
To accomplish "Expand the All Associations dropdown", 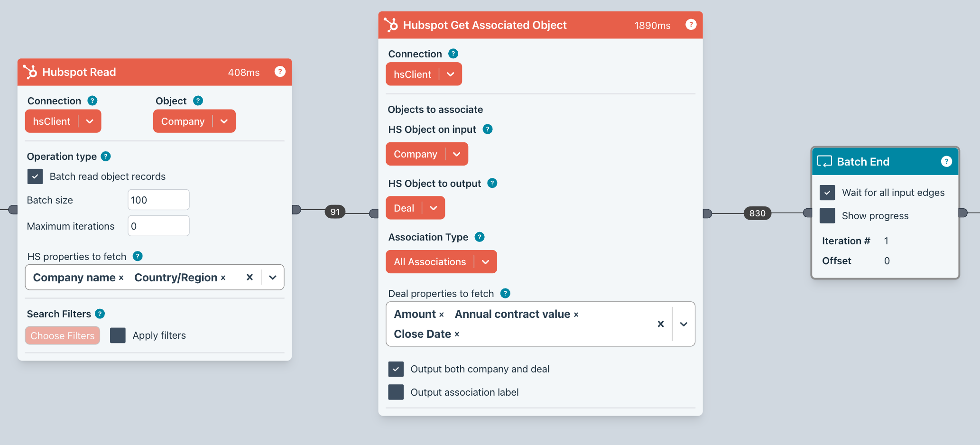I will click(x=485, y=262).
